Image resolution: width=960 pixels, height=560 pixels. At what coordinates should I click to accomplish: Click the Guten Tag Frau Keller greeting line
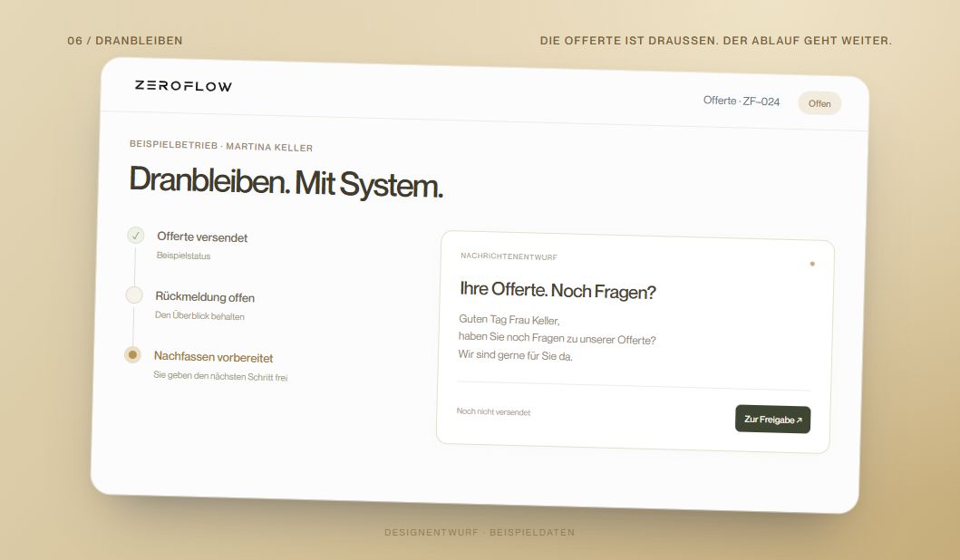click(x=509, y=320)
